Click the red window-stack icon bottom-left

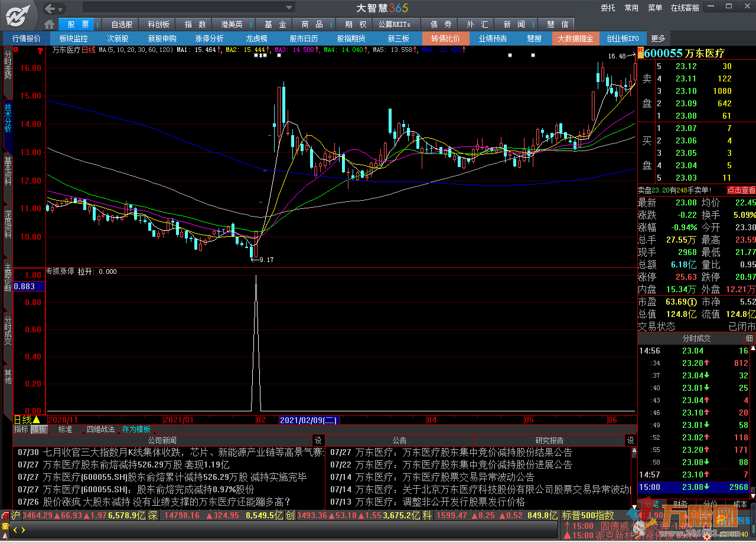5,515
